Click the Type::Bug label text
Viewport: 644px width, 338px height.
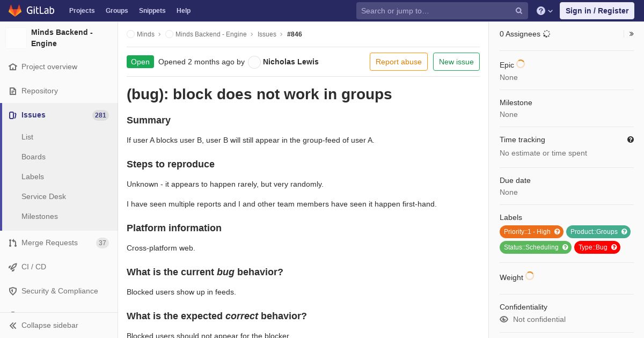coord(593,247)
